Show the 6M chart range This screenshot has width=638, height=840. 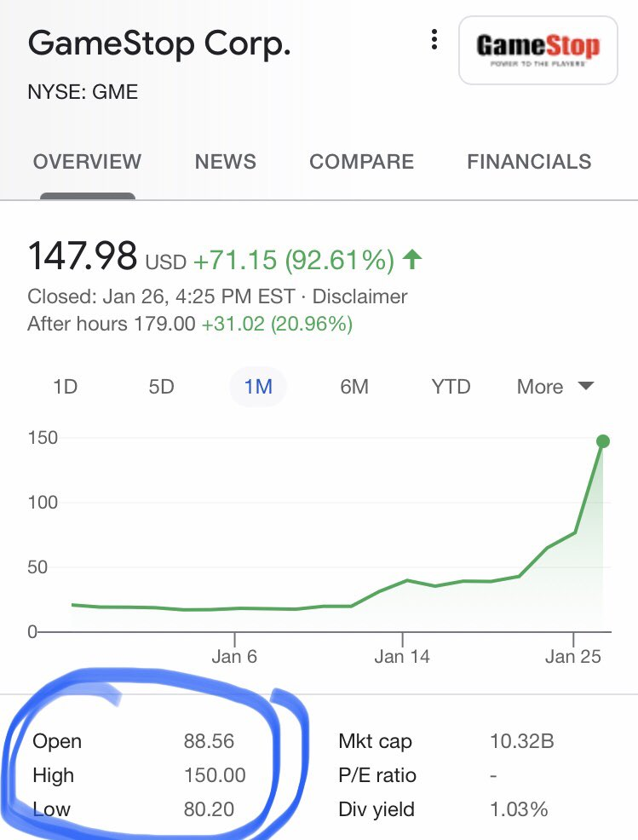point(354,387)
